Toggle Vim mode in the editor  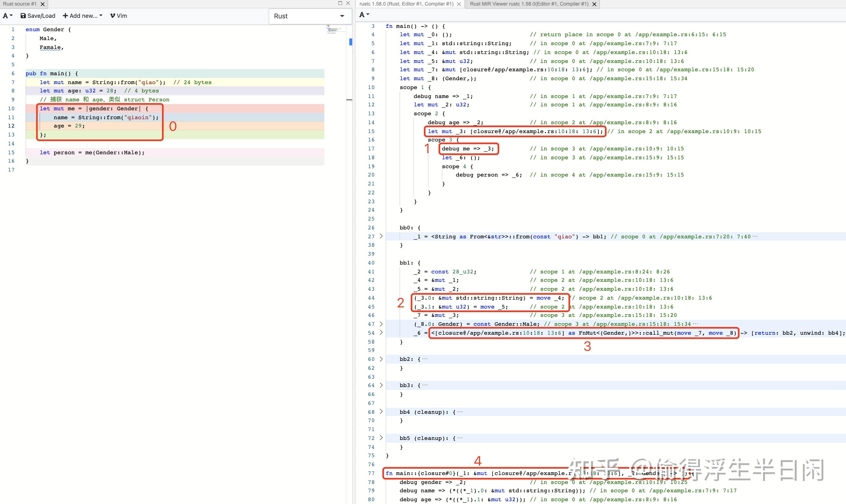(x=119, y=16)
